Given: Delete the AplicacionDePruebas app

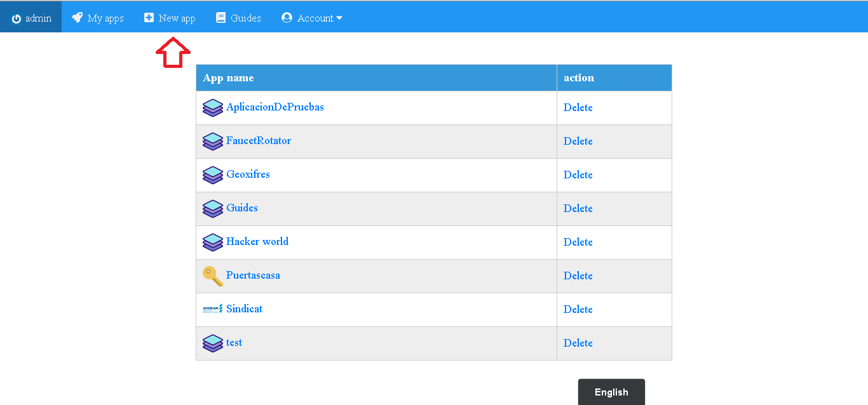Looking at the screenshot, I should click(578, 108).
